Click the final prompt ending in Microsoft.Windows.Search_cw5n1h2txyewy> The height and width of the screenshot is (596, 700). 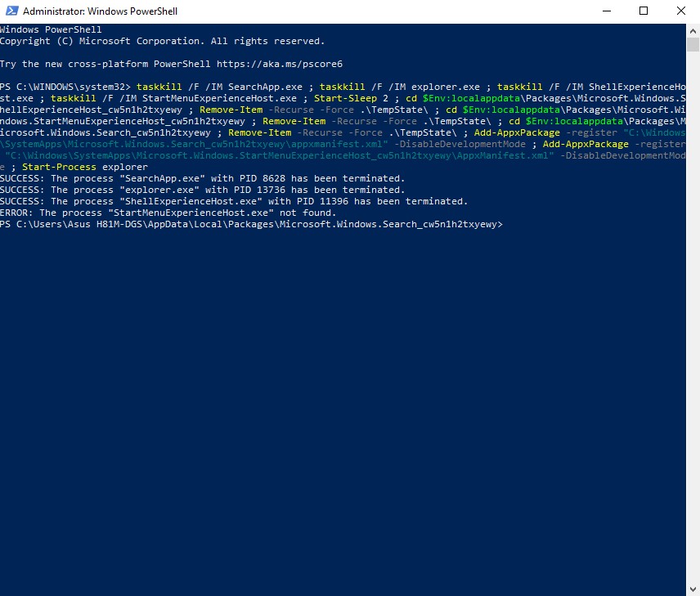pyautogui.click(x=251, y=224)
